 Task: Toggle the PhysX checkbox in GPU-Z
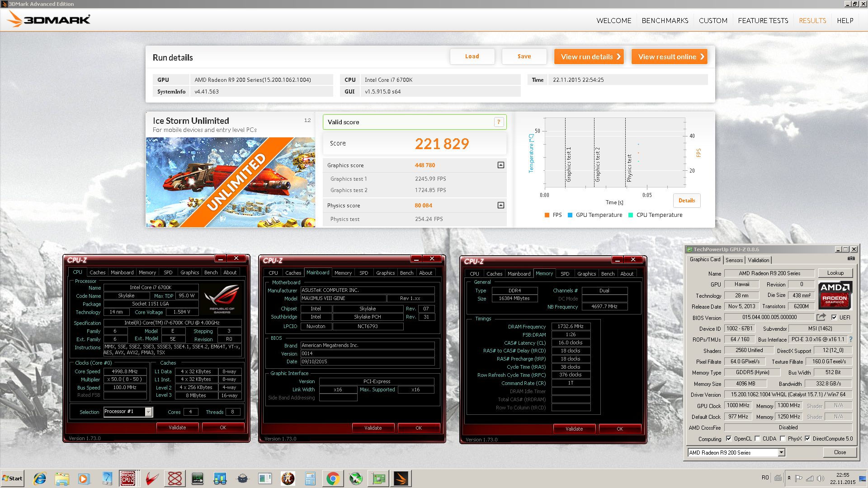click(783, 438)
